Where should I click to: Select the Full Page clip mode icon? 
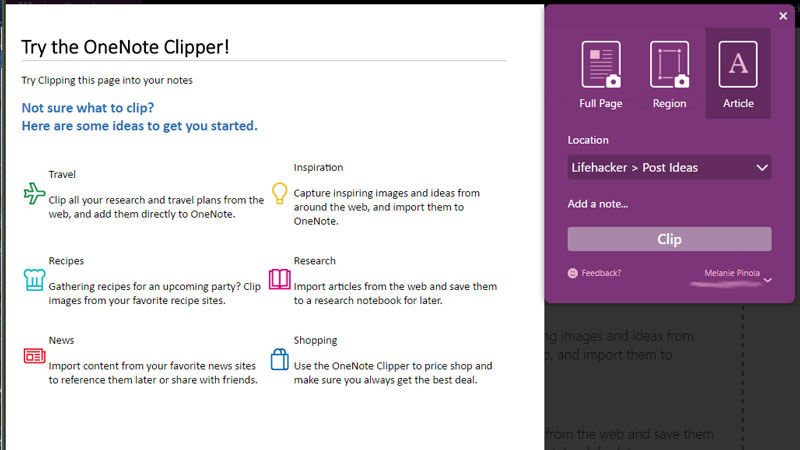(x=601, y=65)
